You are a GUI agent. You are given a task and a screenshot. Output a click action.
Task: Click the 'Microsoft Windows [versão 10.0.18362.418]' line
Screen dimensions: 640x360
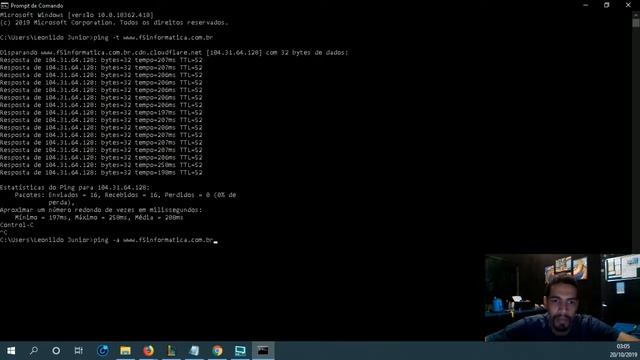point(77,15)
